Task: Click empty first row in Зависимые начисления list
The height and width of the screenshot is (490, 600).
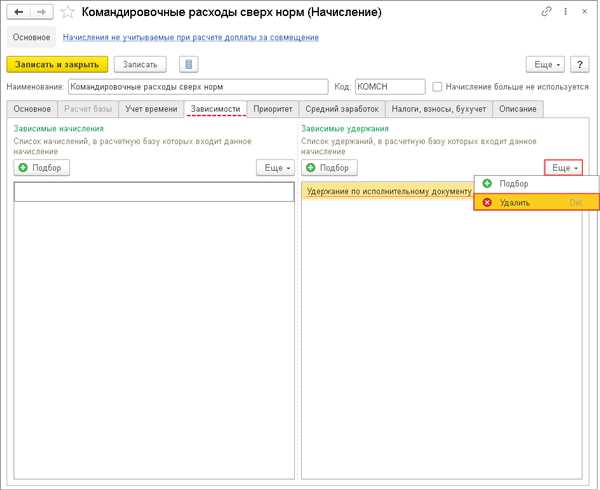Action: (154, 192)
